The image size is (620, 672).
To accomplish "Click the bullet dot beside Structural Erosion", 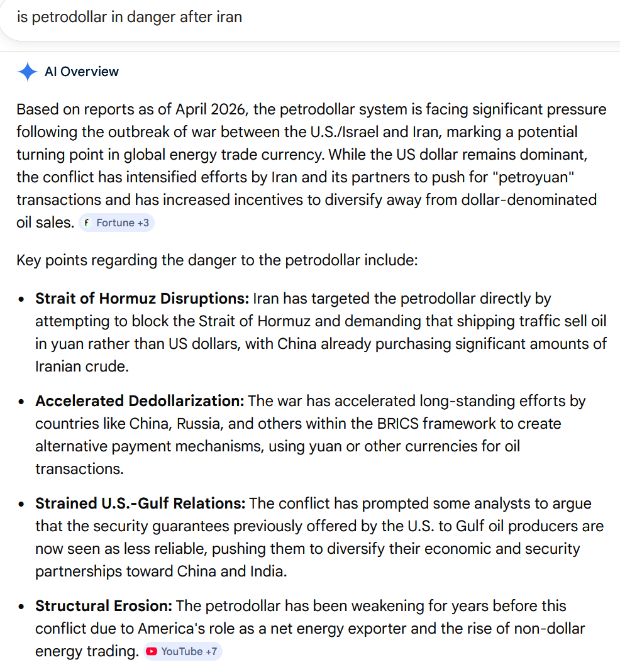I will (22, 607).
